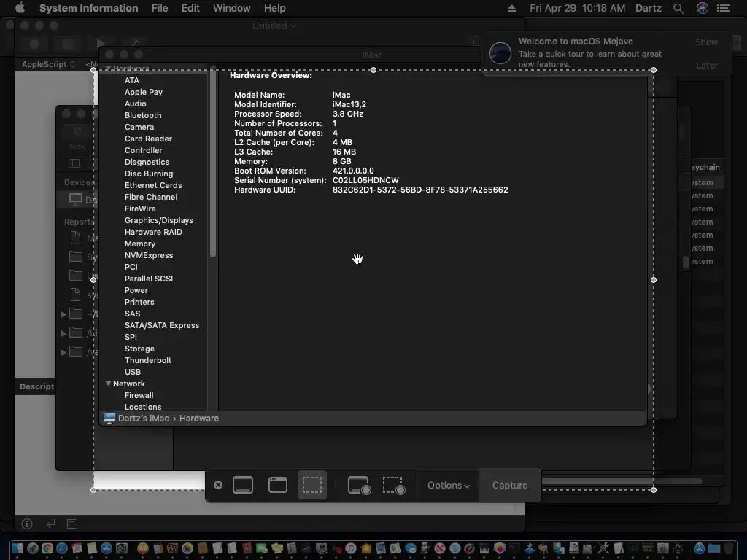
Task: Click Hardware in the path bar
Action: (x=198, y=418)
